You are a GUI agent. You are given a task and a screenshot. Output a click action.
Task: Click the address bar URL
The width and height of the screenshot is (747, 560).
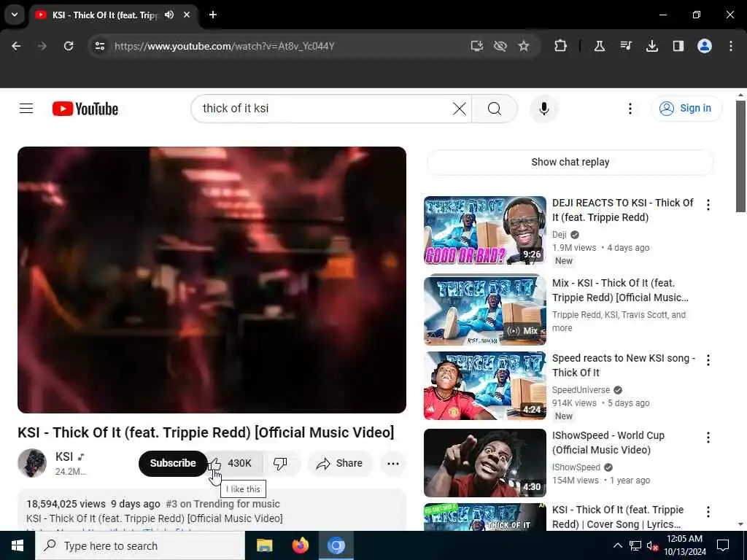pos(225,46)
